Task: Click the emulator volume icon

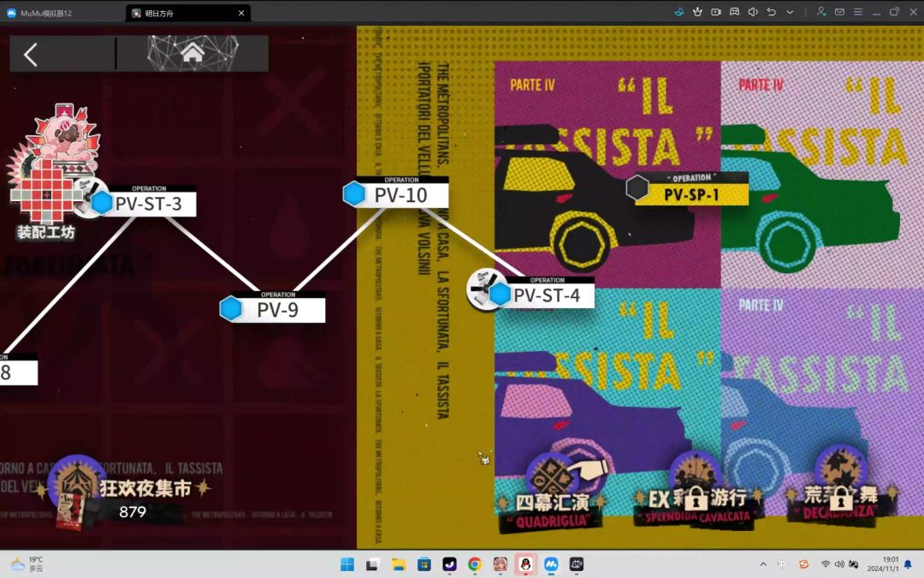Action: click(x=753, y=12)
